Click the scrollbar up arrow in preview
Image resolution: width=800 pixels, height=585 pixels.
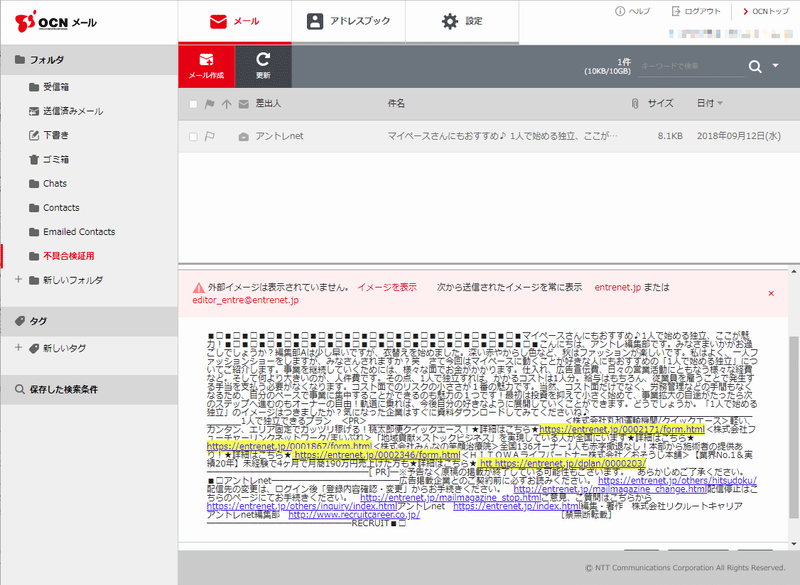tap(794, 271)
